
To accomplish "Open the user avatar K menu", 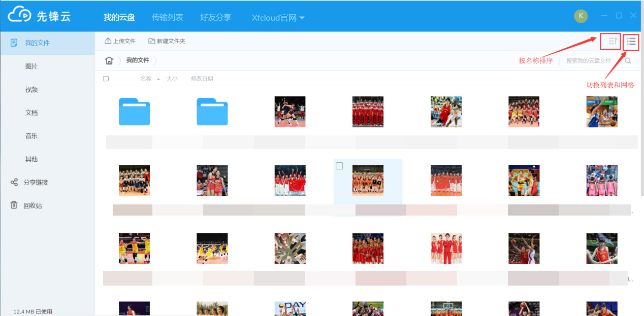I will (x=581, y=16).
